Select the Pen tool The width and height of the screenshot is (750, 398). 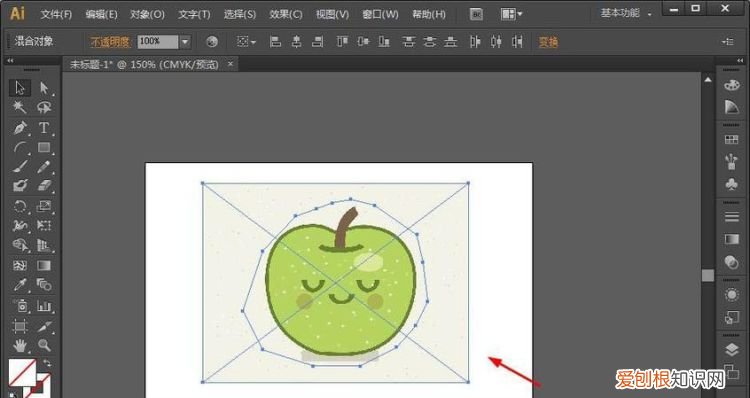(x=20, y=128)
